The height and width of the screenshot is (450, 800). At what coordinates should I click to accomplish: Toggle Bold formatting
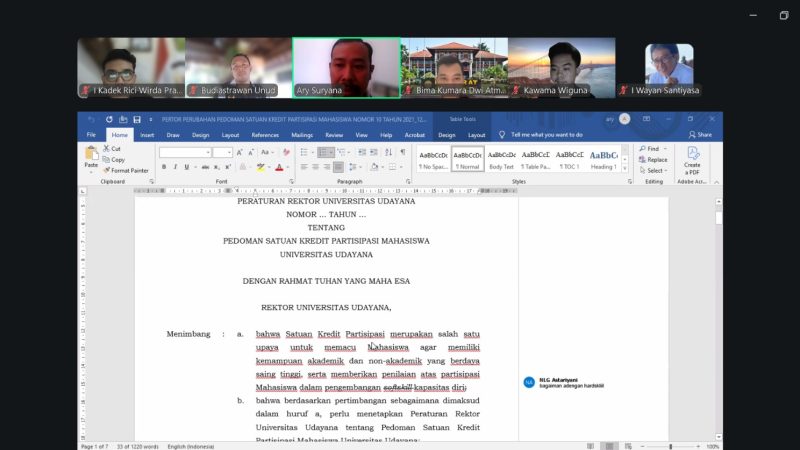[164, 167]
